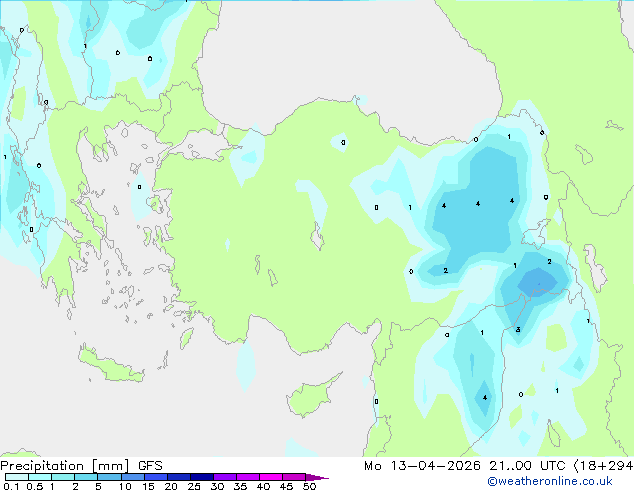The height and width of the screenshot is (490, 634).
Task: Click the 'Precipitation [mm]' title text
Action: coord(65,466)
